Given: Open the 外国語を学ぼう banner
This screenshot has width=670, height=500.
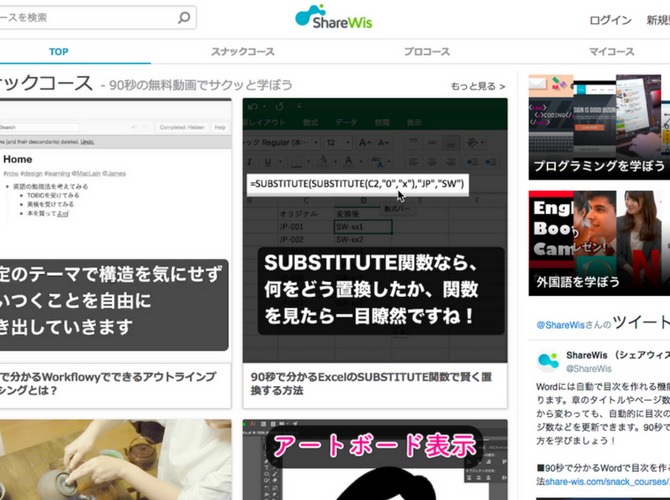Looking at the screenshot, I should pos(599,243).
